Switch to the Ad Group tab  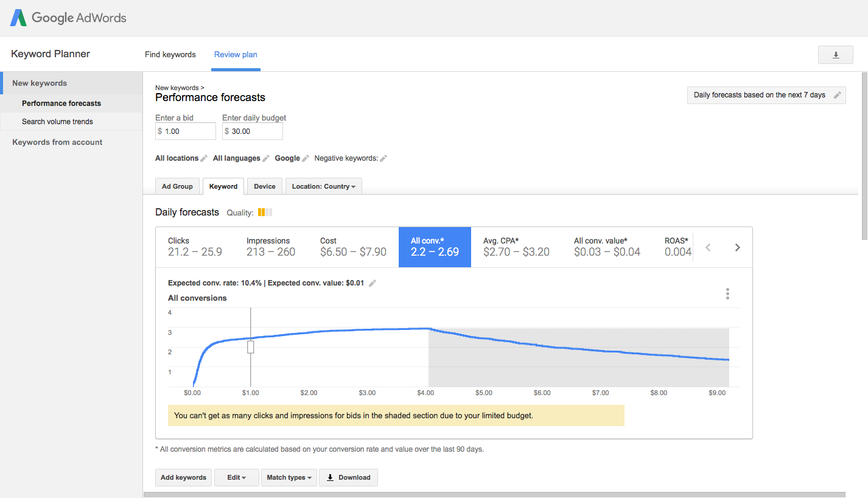click(177, 186)
